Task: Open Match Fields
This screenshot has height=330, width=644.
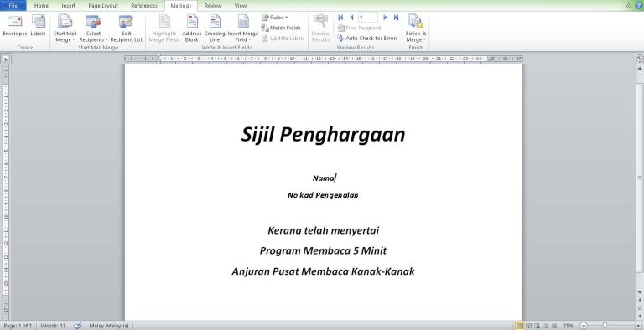Action: tap(282, 28)
